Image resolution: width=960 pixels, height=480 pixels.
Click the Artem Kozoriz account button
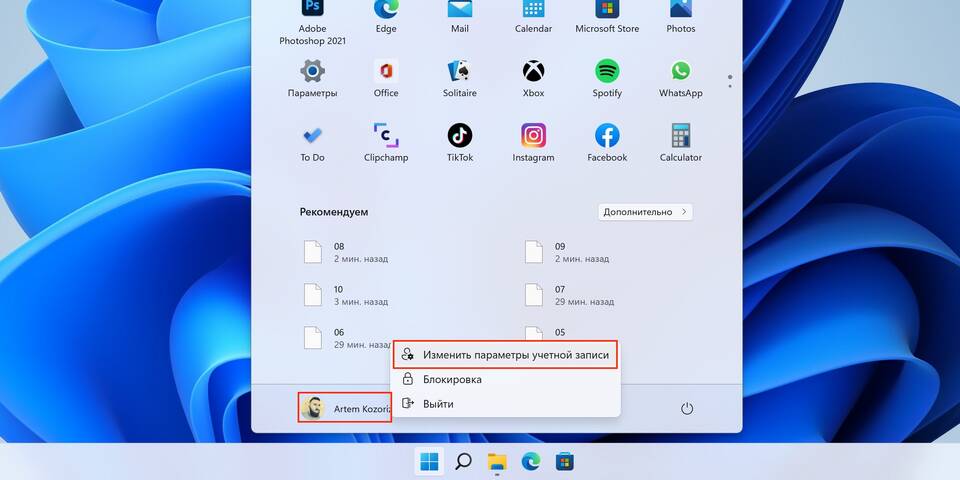[x=345, y=408]
